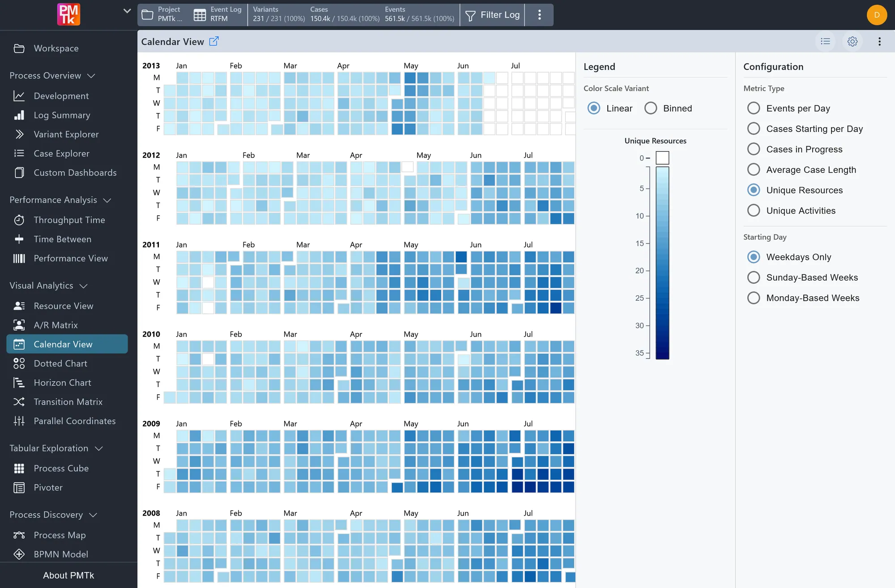This screenshot has height=588, width=895.
Task: Collapse the Process Discovery section
Action: [53, 515]
